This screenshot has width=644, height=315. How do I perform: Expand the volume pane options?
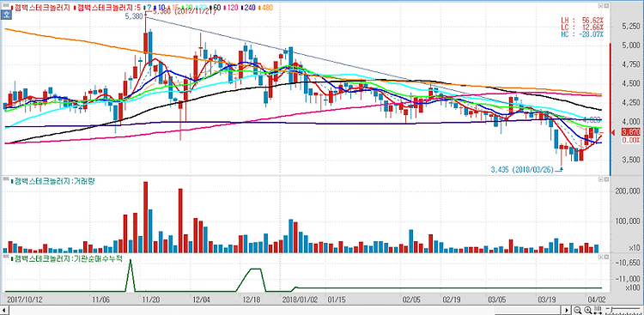600,180
